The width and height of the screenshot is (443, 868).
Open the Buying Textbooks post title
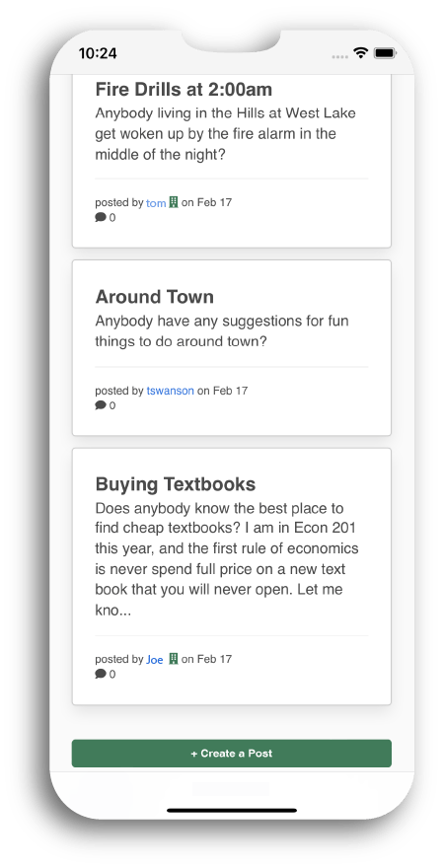[176, 484]
